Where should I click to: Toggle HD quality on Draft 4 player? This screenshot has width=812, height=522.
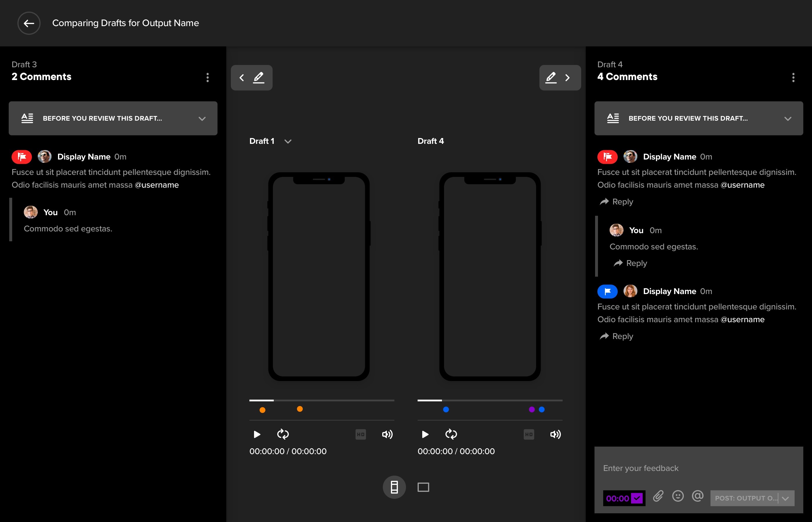[x=529, y=434]
